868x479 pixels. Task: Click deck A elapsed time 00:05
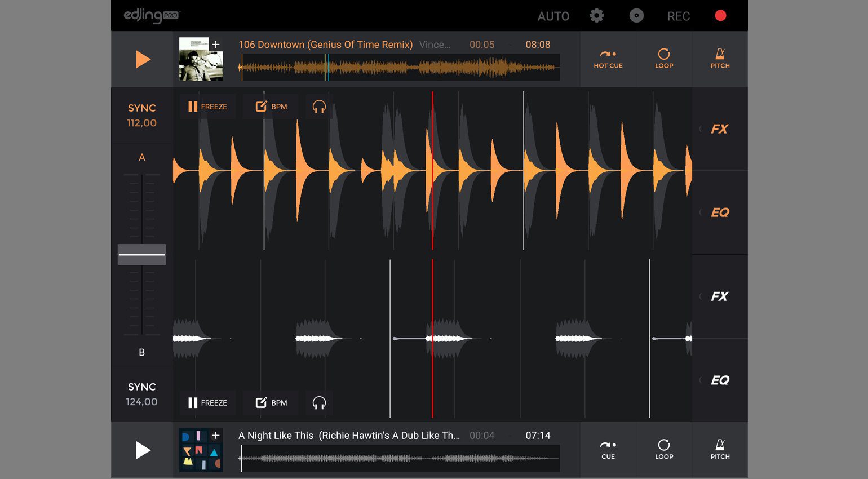coord(482,45)
